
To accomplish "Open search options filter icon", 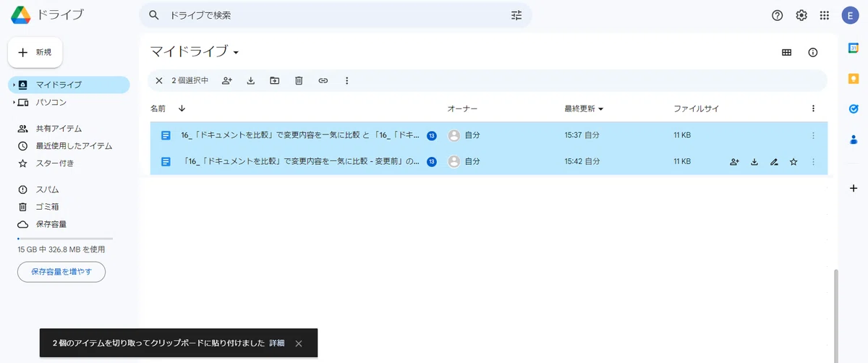I will pyautogui.click(x=516, y=15).
